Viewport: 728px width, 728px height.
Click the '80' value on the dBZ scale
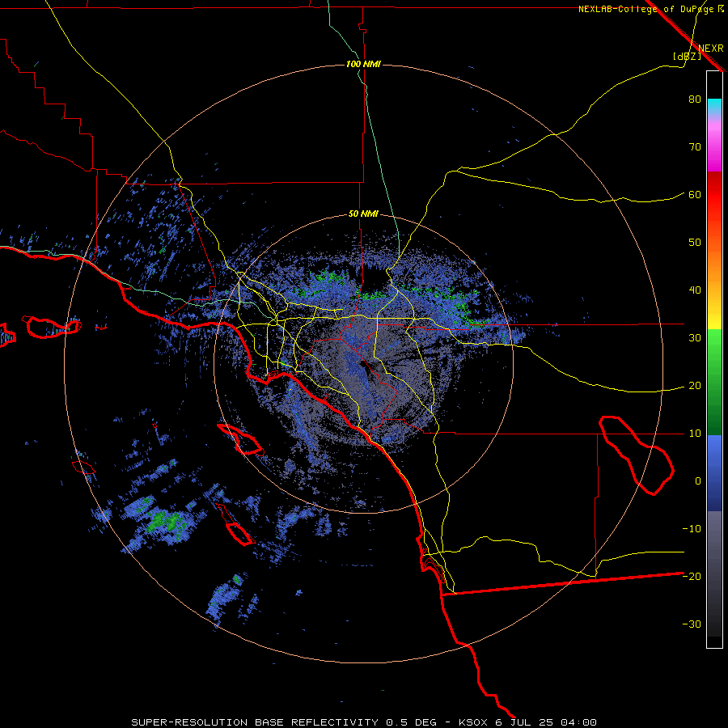click(x=695, y=99)
